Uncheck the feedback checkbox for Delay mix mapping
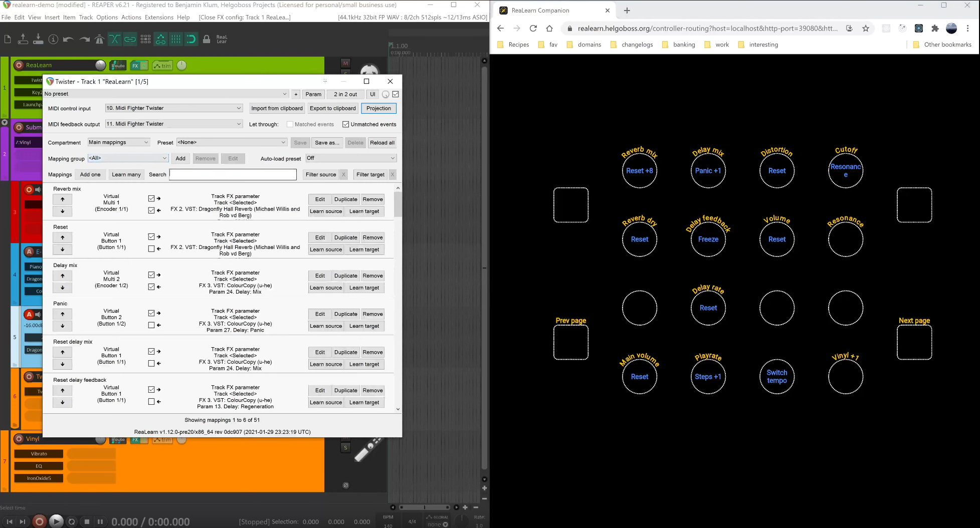This screenshot has height=528, width=980. point(151,287)
